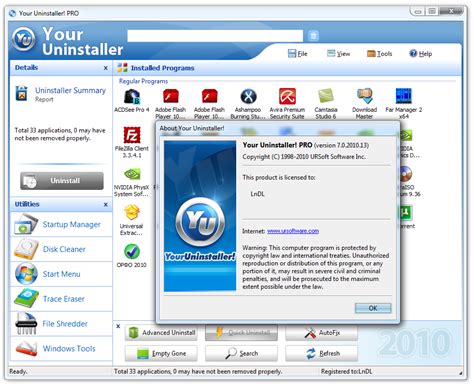Click the Regular Programs group label
The image size is (474, 386).
(x=143, y=81)
